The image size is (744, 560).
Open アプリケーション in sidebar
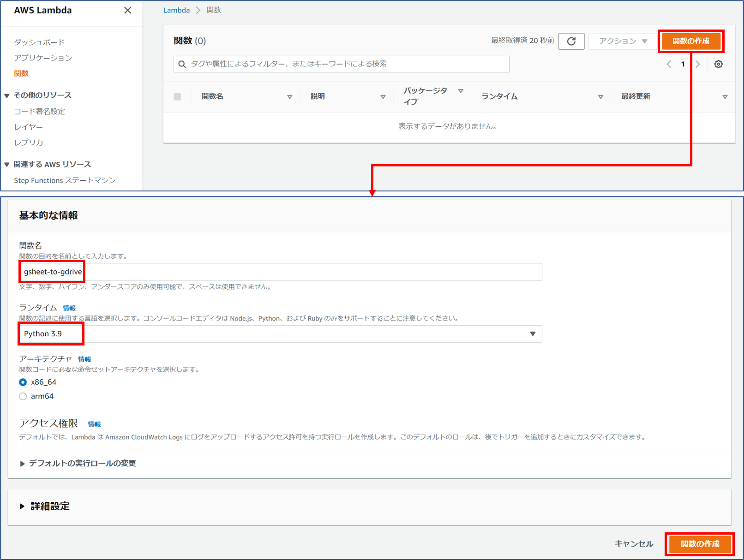(x=43, y=58)
